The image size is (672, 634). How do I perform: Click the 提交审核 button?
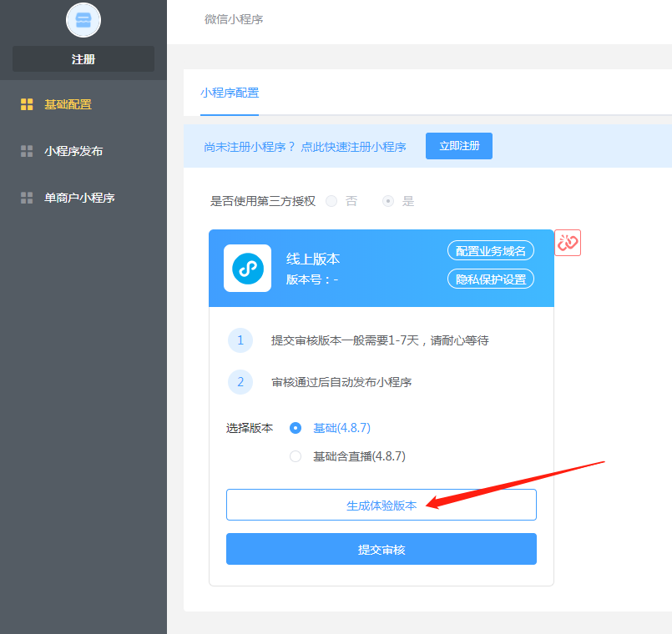pyautogui.click(x=381, y=549)
